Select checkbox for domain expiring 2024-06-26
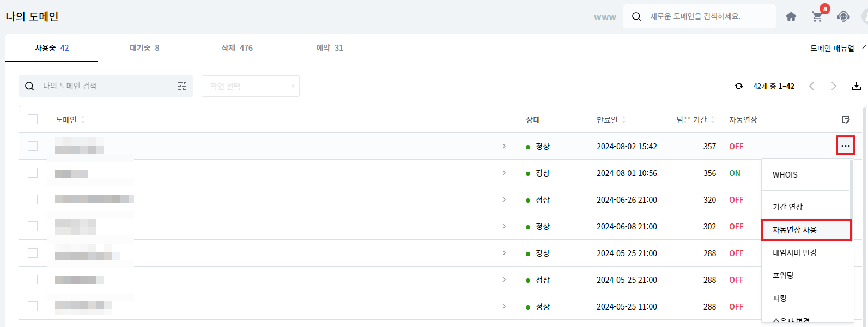This screenshot has height=327, width=868. pos(33,199)
